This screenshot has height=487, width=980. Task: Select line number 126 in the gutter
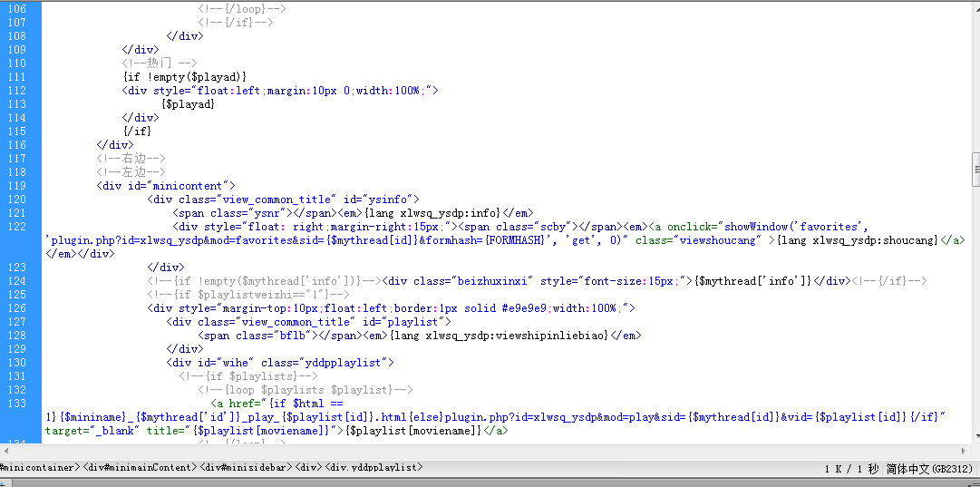coord(17,308)
